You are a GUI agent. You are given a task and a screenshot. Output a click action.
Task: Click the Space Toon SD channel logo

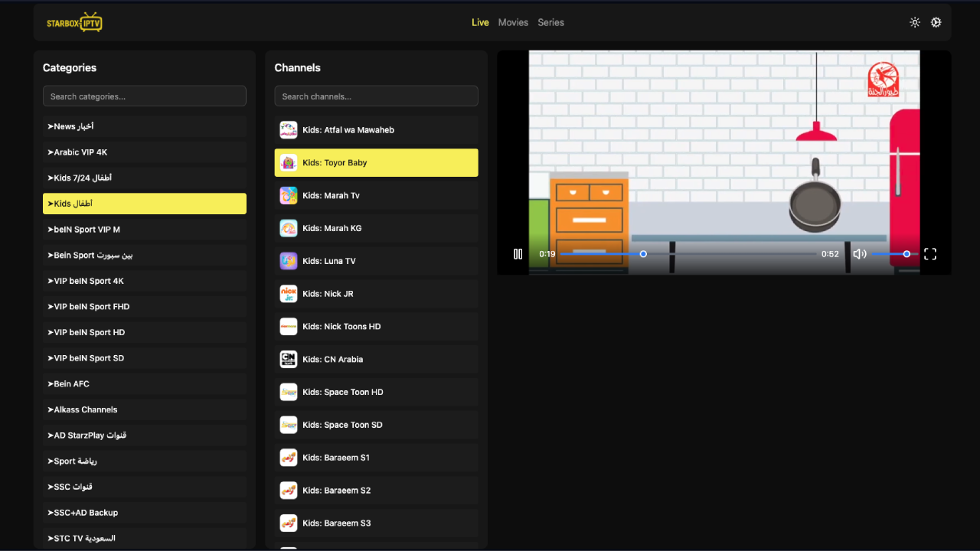(x=289, y=425)
